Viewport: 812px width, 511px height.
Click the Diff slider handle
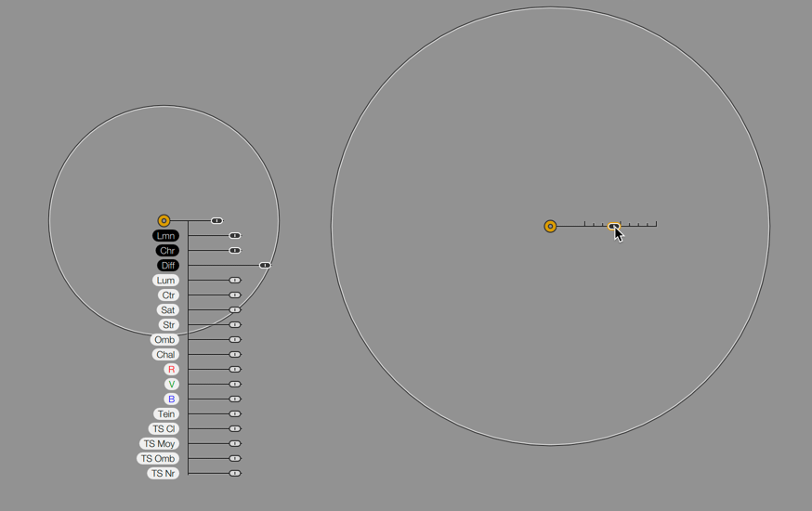[265, 265]
